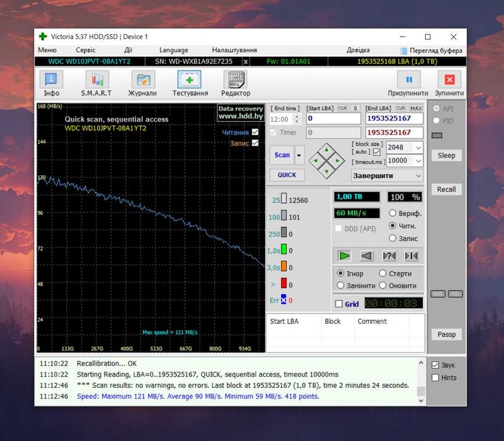Open the Налаштування menu
This screenshot has width=504, height=441.
(x=234, y=50)
